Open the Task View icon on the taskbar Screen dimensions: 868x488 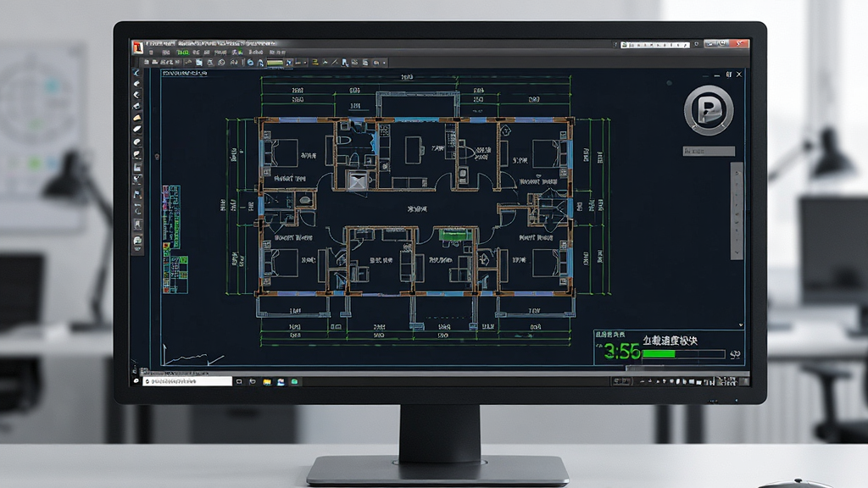(239, 381)
